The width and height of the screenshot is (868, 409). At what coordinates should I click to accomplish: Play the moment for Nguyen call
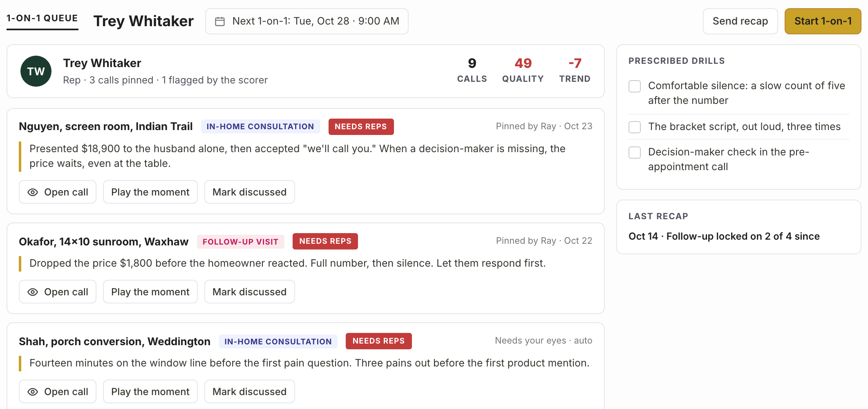tap(150, 192)
